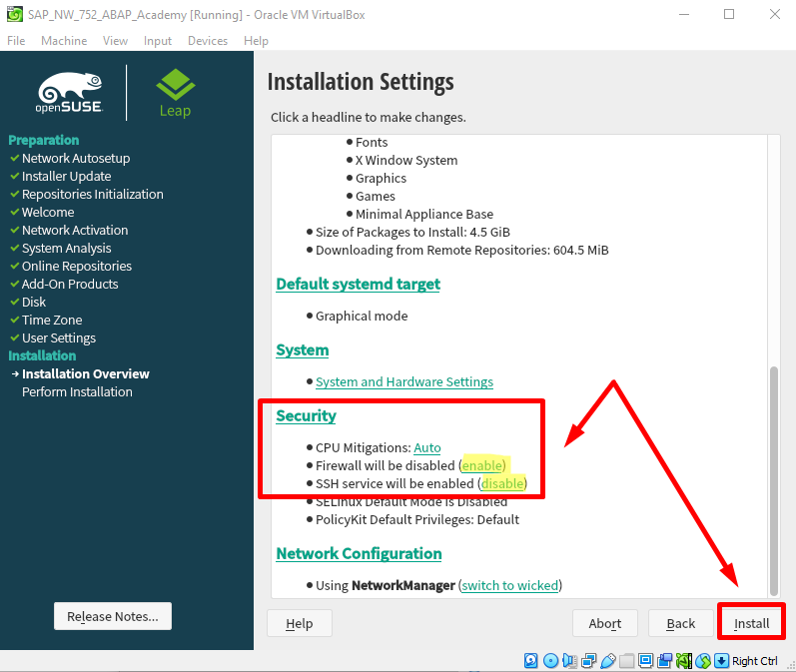
Task: Click the System Analysis step
Action: 66,249
